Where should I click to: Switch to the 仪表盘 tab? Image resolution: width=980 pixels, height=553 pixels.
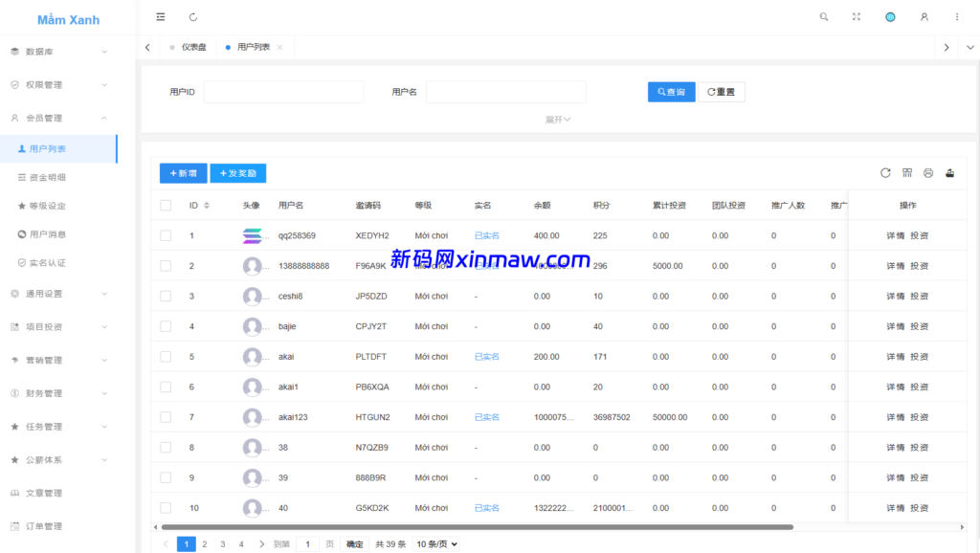189,48
